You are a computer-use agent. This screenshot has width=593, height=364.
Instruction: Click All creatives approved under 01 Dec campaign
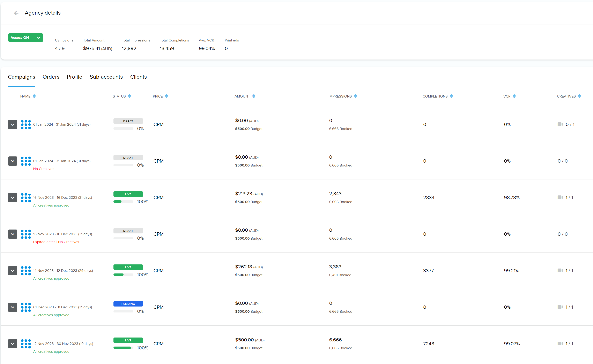[x=51, y=315]
